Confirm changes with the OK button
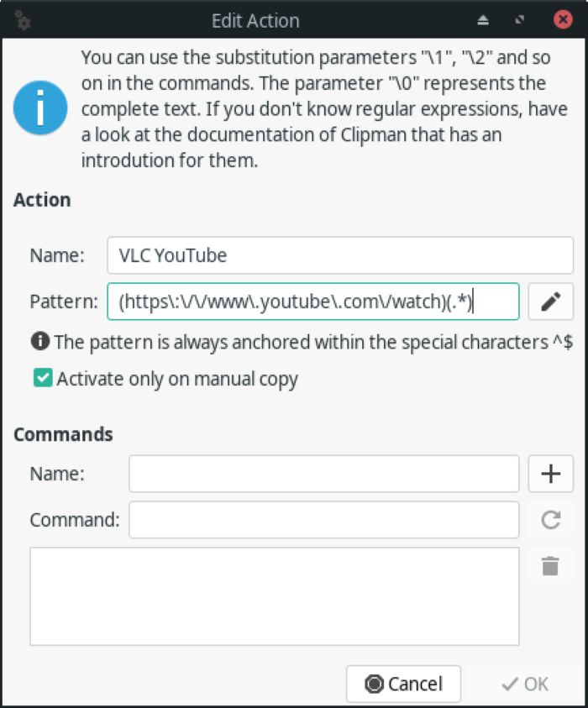The image size is (588, 708). tap(524, 684)
